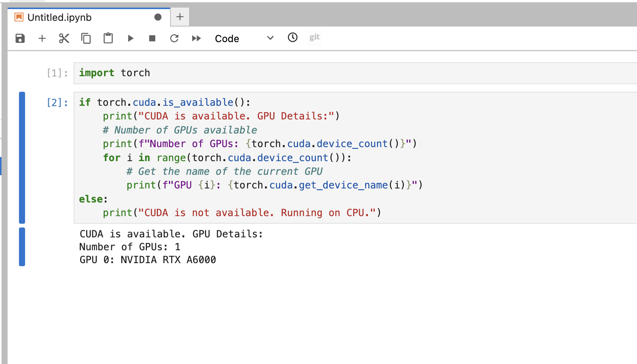The width and height of the screenshot is (637, 364).
Task: Expand cell type chevron arrow
Action: pyautogui.click(x=270, y=38)
